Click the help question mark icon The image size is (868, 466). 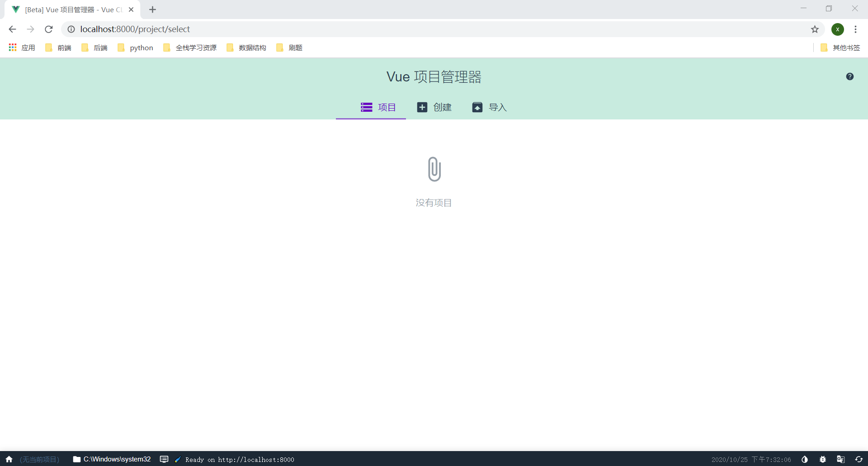pos(850,76)
